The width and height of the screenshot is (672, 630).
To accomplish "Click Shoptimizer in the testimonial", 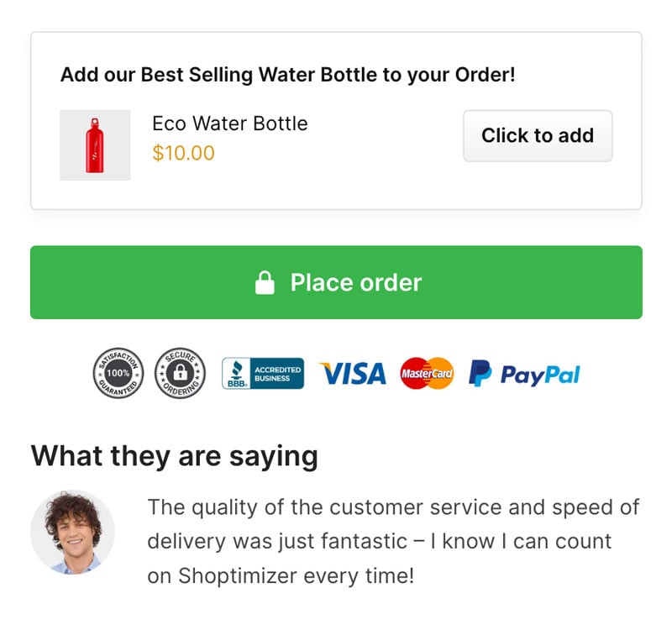I will pyautogui.click(x=237, y=575).
